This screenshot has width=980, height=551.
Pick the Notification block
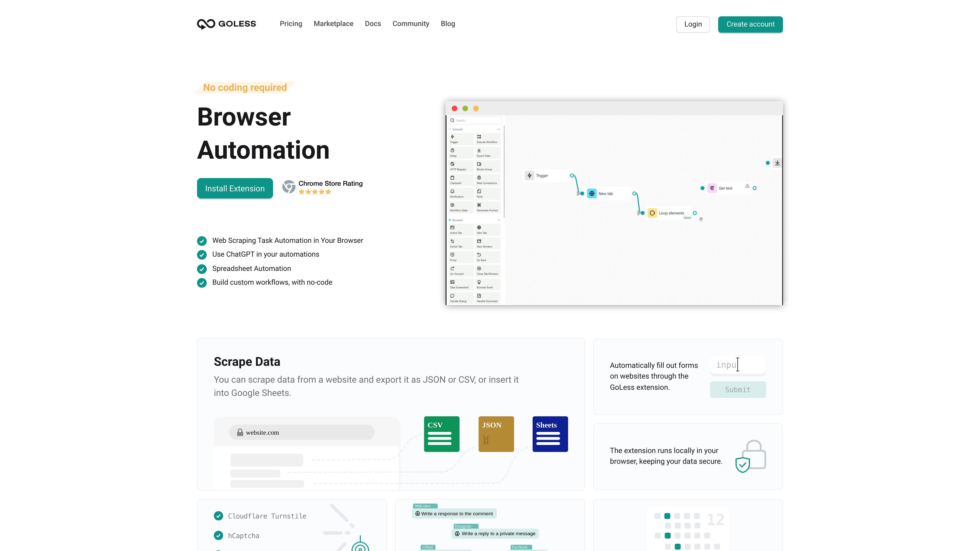(x=461, y=194)
